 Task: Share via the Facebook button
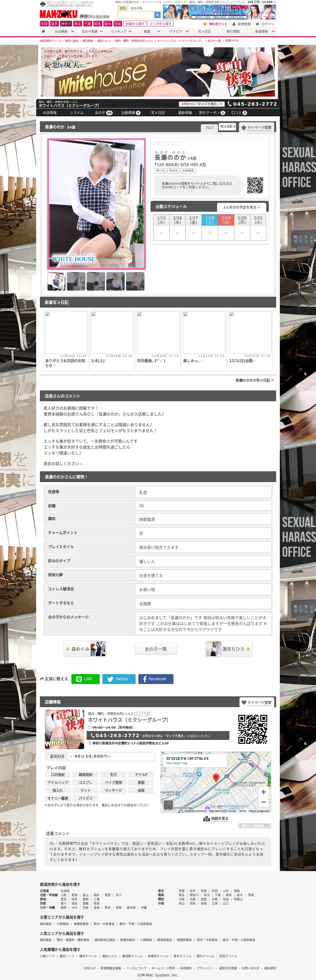click(x=156, y=679)
